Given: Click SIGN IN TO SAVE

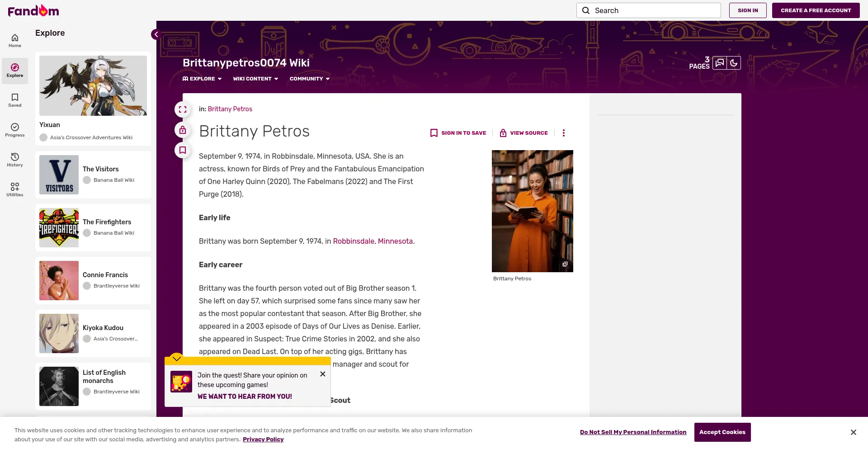Looking at the screenshot, I should pyautogui.click(x=458, y=133).
